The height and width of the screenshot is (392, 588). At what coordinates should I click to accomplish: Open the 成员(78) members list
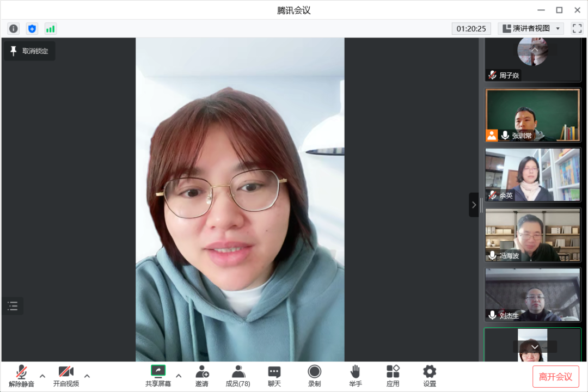[238, 376]
